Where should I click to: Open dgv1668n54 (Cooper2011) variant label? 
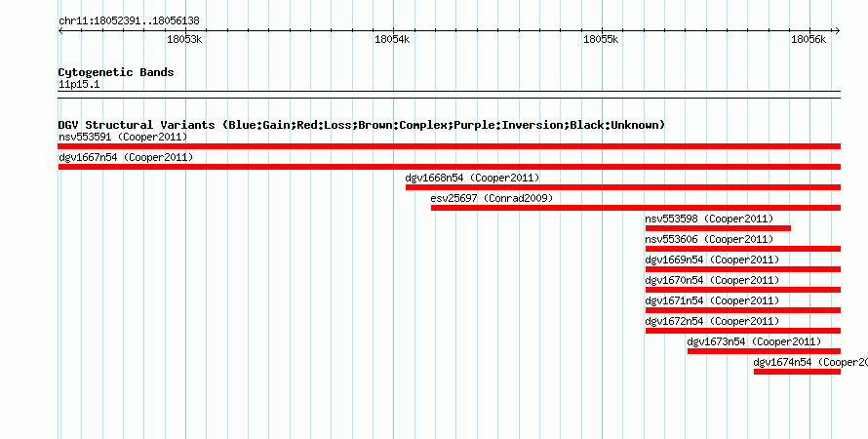472,178
